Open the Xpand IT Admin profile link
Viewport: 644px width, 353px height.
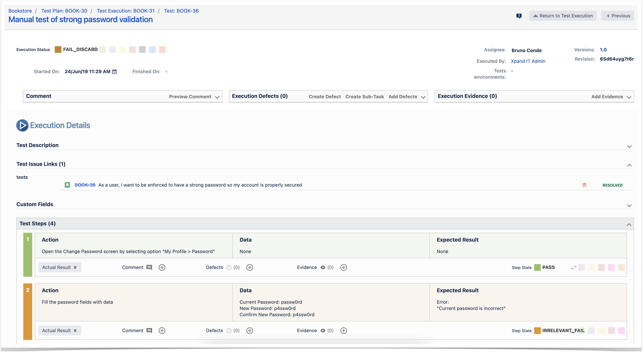[x=528, y=61]
